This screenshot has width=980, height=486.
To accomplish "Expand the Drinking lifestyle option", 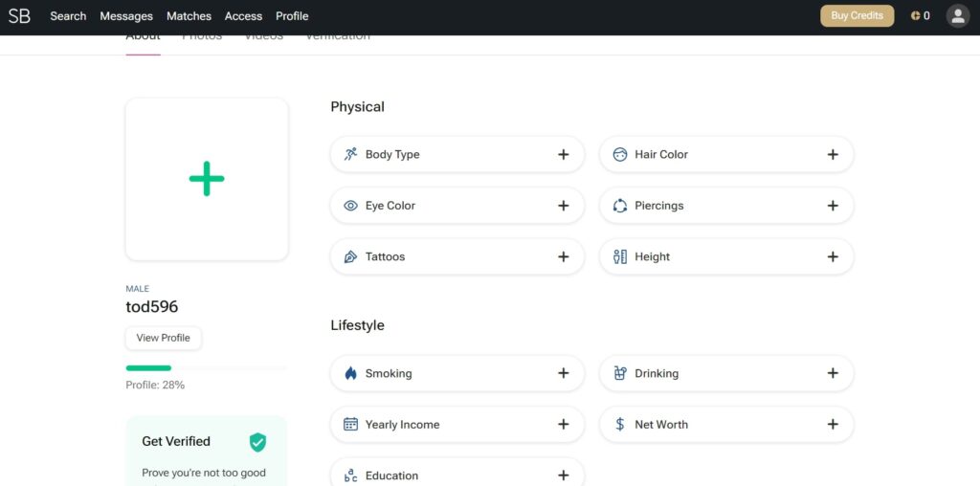I will 832,374.
